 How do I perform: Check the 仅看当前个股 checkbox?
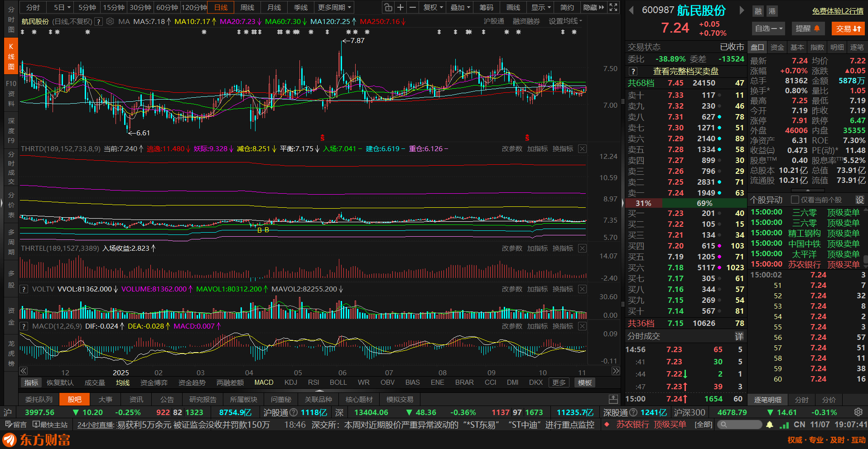pyautogui.click(x=795, y=200)
